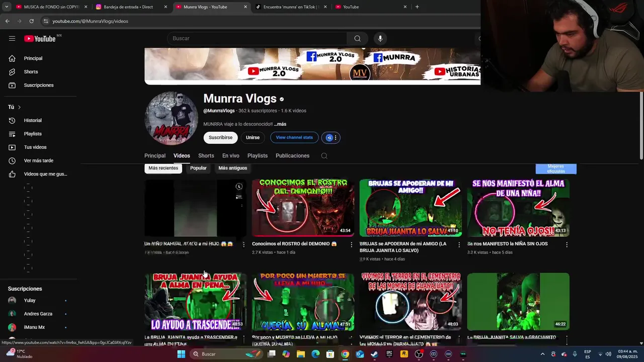Open options menu for NIÑO NAHUAL video

(244, 244)
